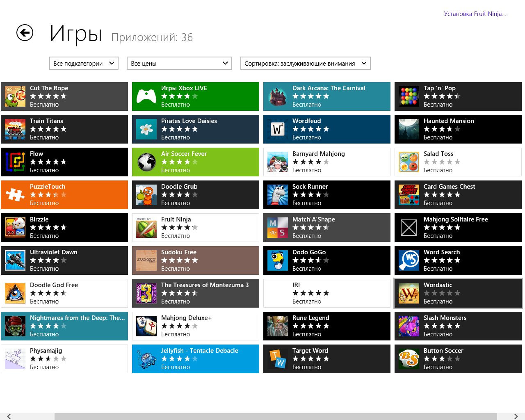Click the star rating under Salad Toss
The height and width of the screenshot is (420, 525).
click(442, 162)
